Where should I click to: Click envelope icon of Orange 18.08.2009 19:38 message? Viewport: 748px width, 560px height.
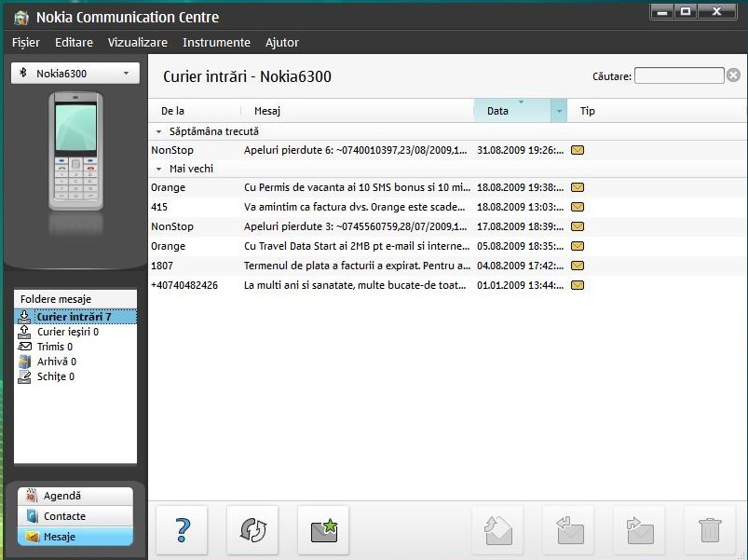[x=578, y=187]
